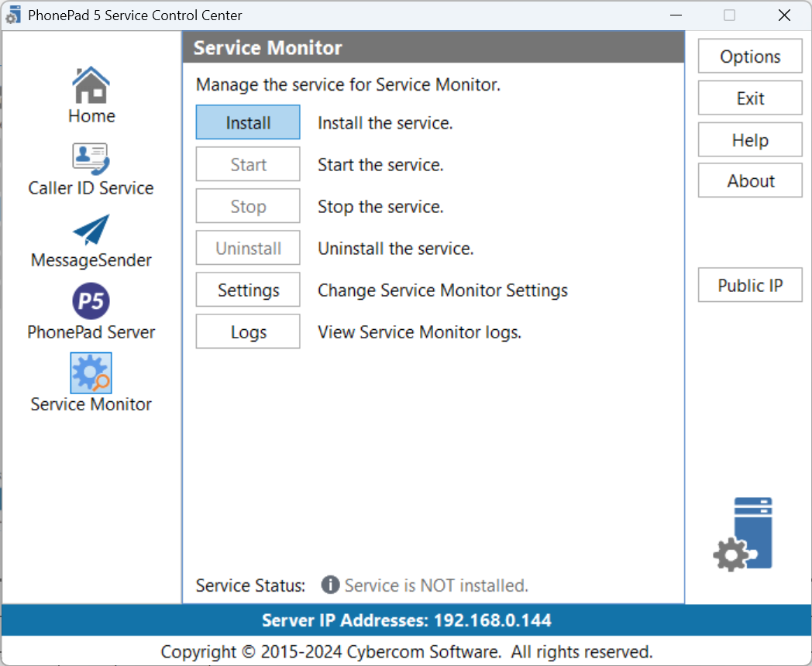The width and height of the screenshot is (812, 666).
Task: Click the Home label in the sidebar
Action: coord(91,116)
